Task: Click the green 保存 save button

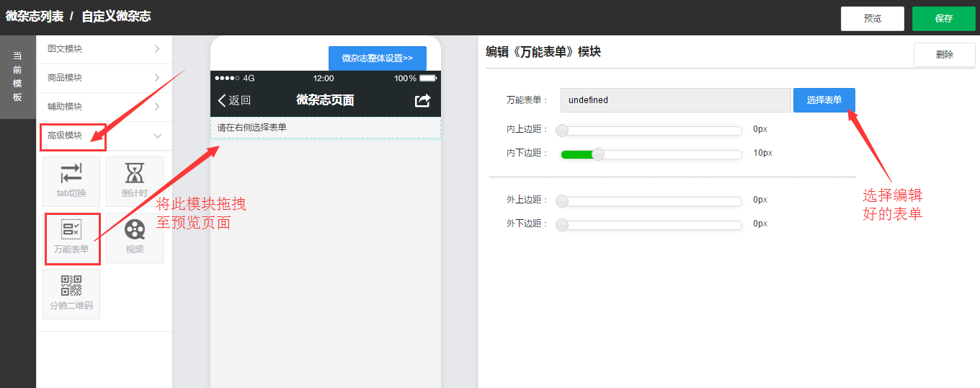Action: click(943, 19)
